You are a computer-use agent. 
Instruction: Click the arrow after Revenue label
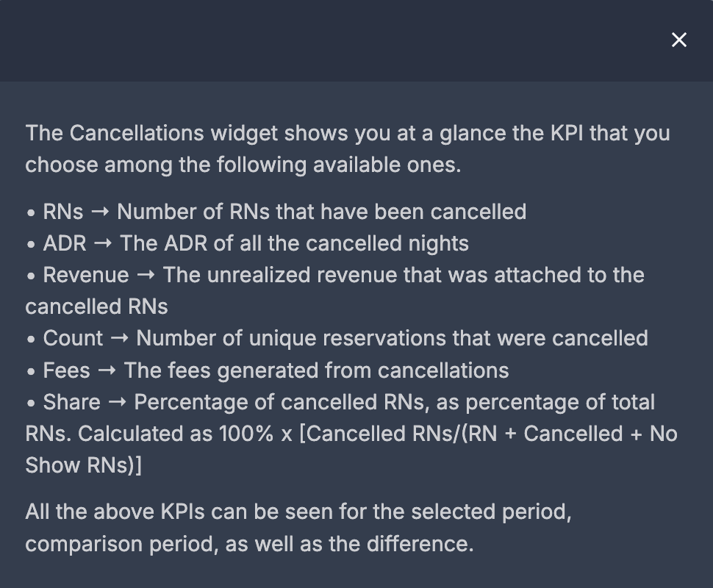click(146, 276)
